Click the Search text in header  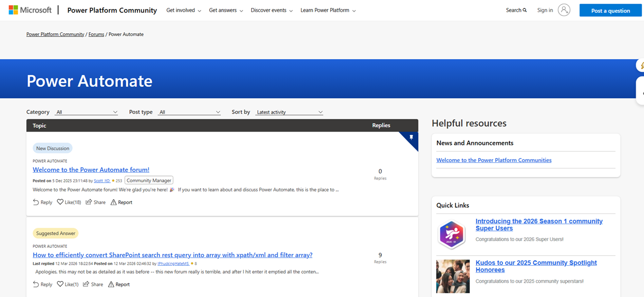pyautogui.click(x=514, y=10)
